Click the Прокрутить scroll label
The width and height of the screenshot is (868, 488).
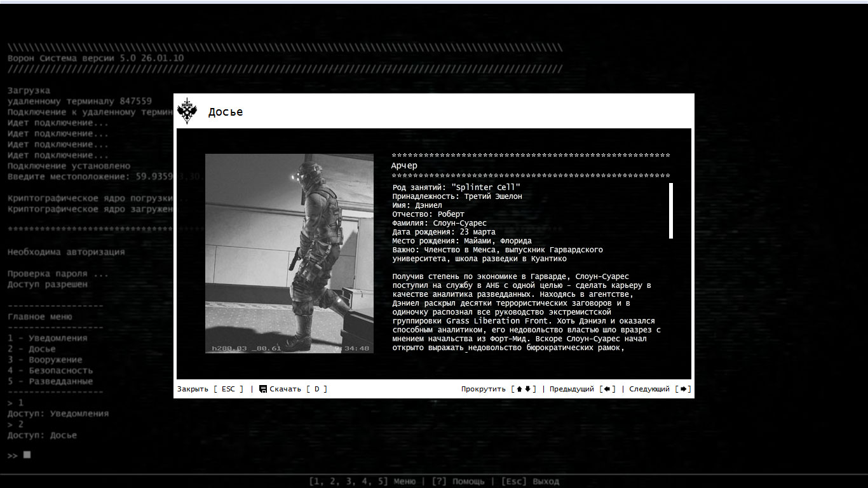click(x=484, y=389)
